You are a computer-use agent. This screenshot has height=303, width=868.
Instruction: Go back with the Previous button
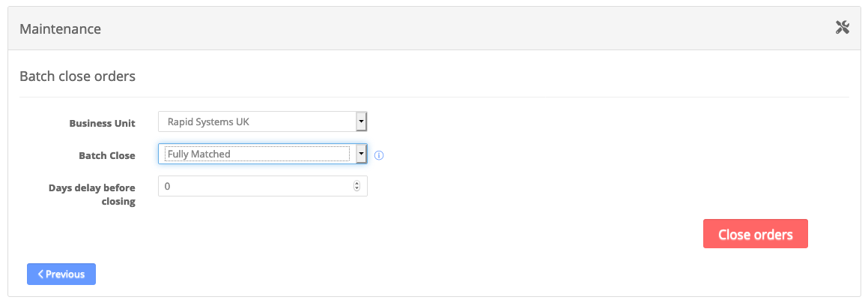point(61,274)
